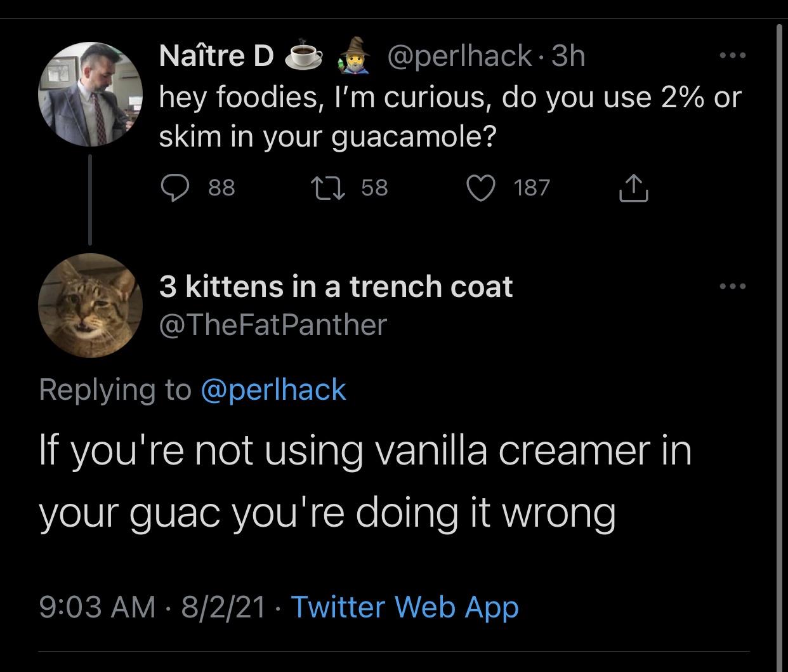Click @perlhack in Replying to line
Viewport: 788px width, 672px height.
(273, 389)
